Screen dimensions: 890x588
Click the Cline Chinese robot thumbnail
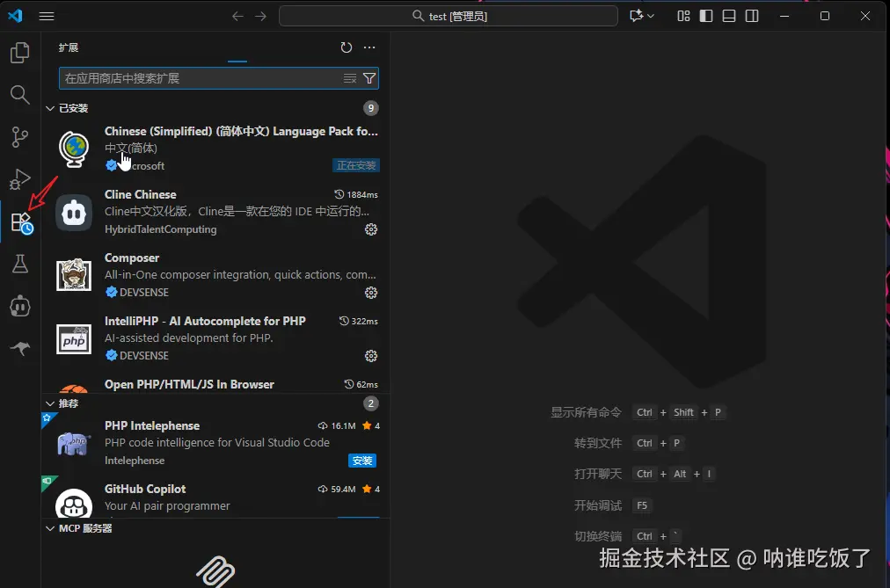click(x=74, y=213)
